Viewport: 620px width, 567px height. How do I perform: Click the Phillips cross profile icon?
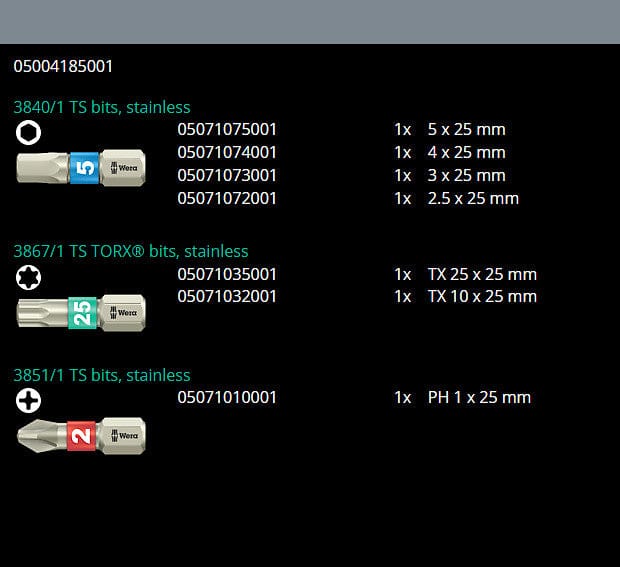click(29, 401)
